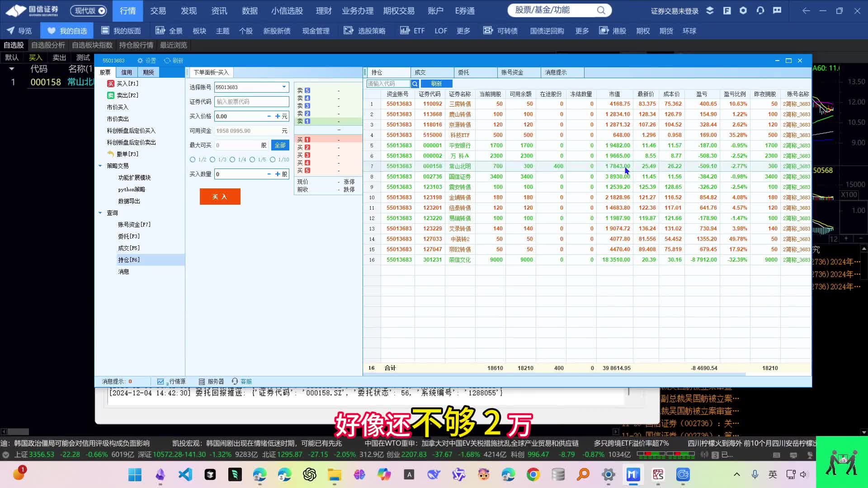Switch to the 信用 tab
868x488 pixels.
click(127, 71)
